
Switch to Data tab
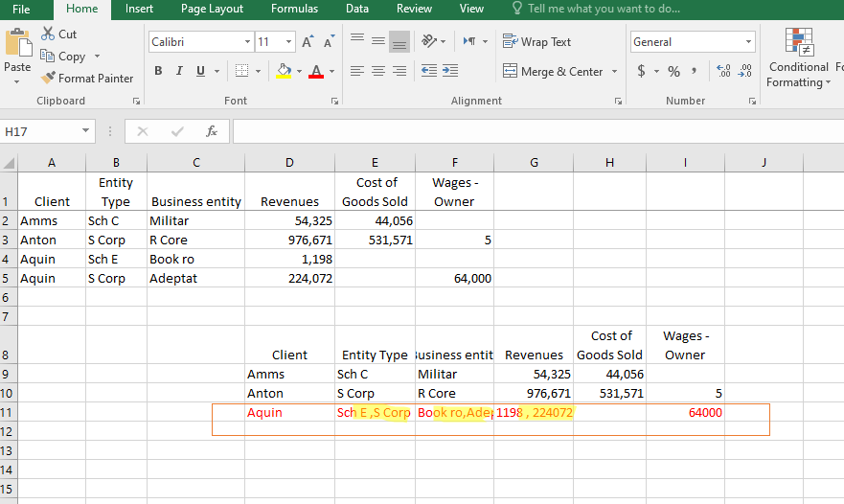tap(357, 9)
